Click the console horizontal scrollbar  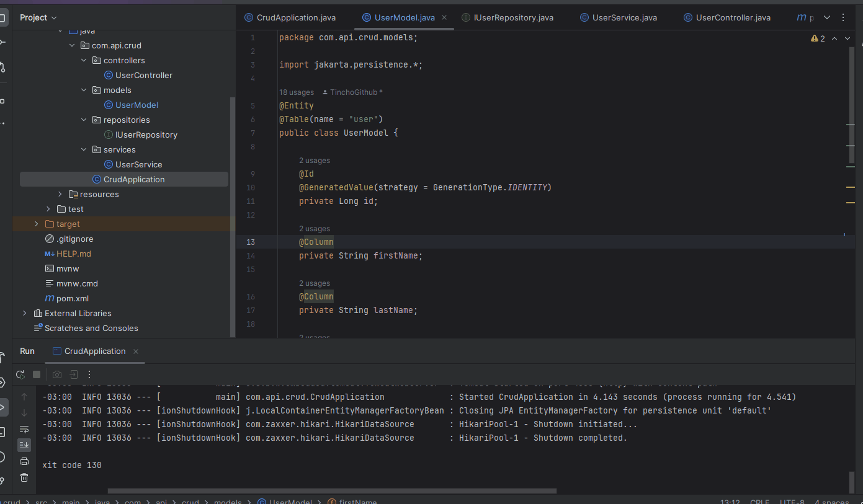point(332,491)
